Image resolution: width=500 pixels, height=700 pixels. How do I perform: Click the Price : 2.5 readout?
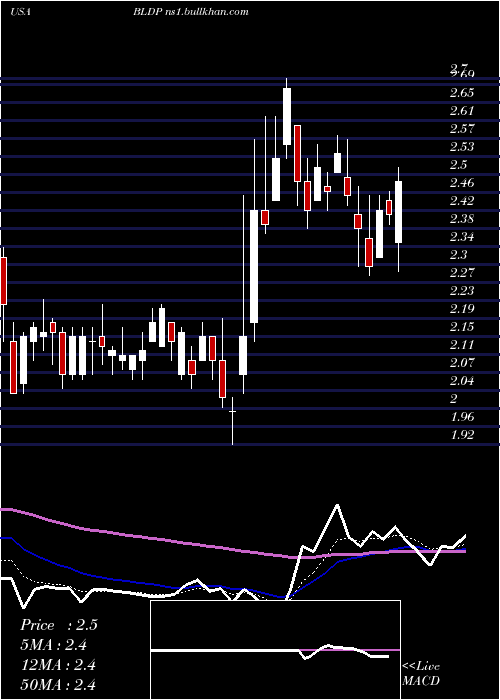pos(59,625)
